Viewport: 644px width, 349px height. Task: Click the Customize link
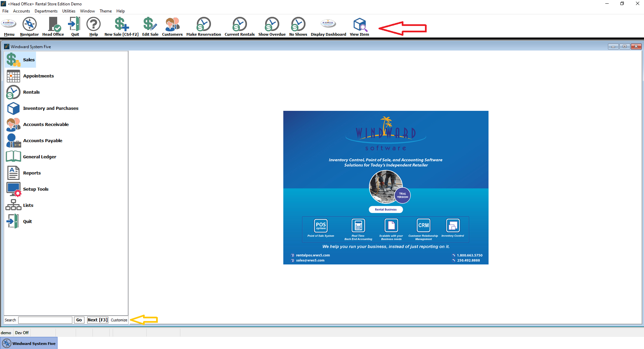point(119,320)
